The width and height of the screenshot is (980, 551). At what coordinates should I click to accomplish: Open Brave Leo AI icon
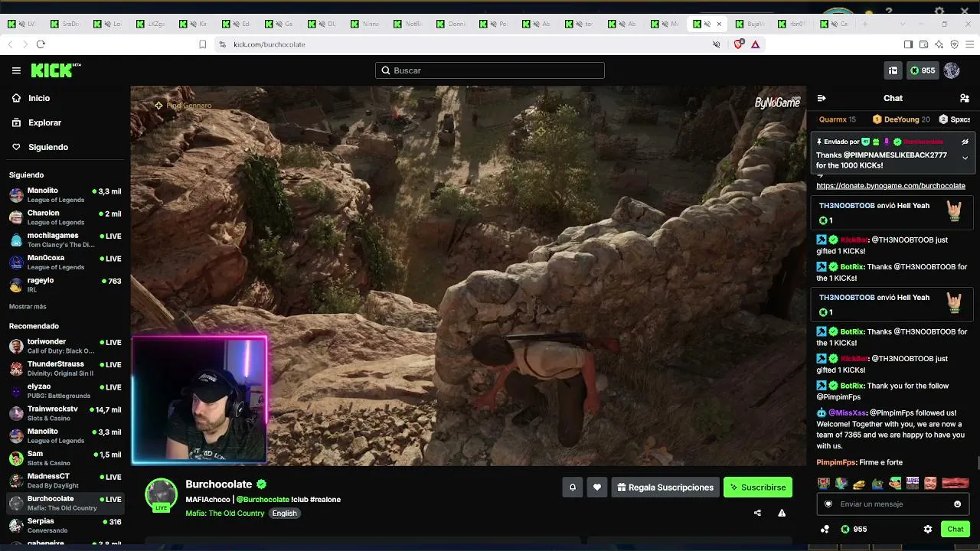[939, 44]
